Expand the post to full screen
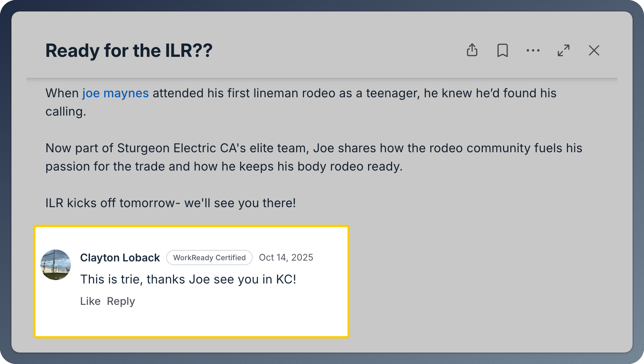This screenshot has height=364, width=644. click(564, 50)
